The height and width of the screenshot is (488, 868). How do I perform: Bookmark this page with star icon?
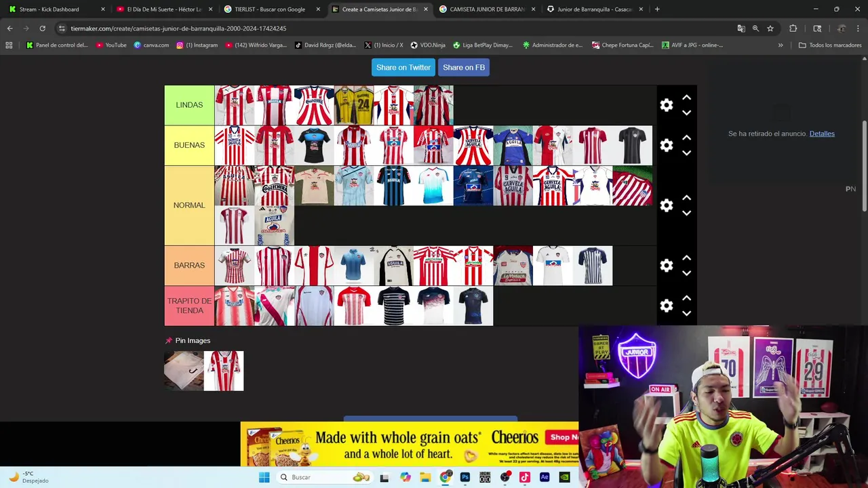pos(770,28)
